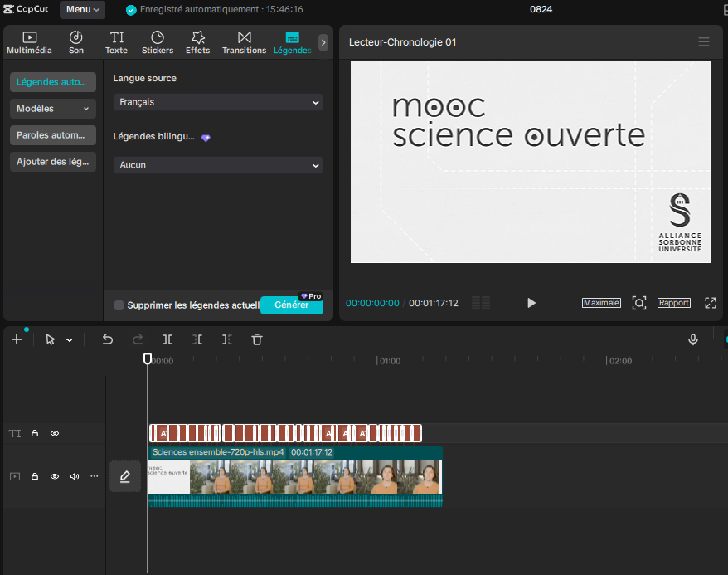Click the text track TI icon
The height and width of the screenshot is (575, 728).
[x=15, y=433]
